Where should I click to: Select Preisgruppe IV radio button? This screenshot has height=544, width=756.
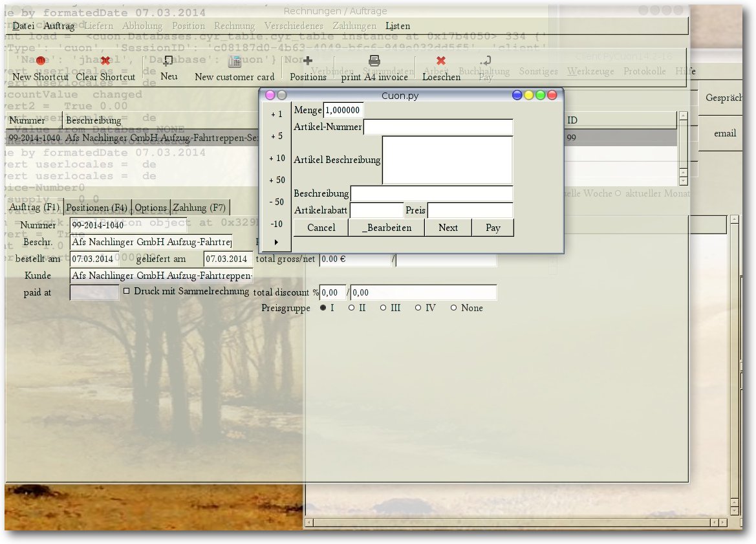pos(418,308)
